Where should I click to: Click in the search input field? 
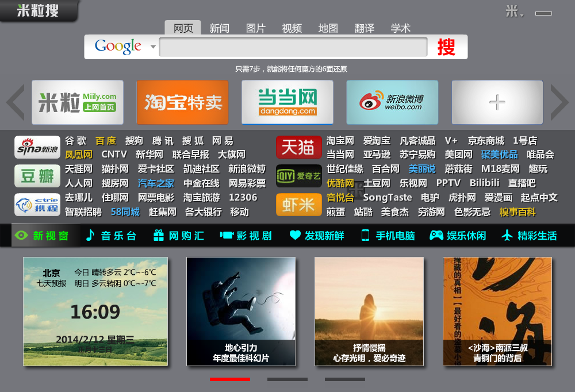point(293,47)
